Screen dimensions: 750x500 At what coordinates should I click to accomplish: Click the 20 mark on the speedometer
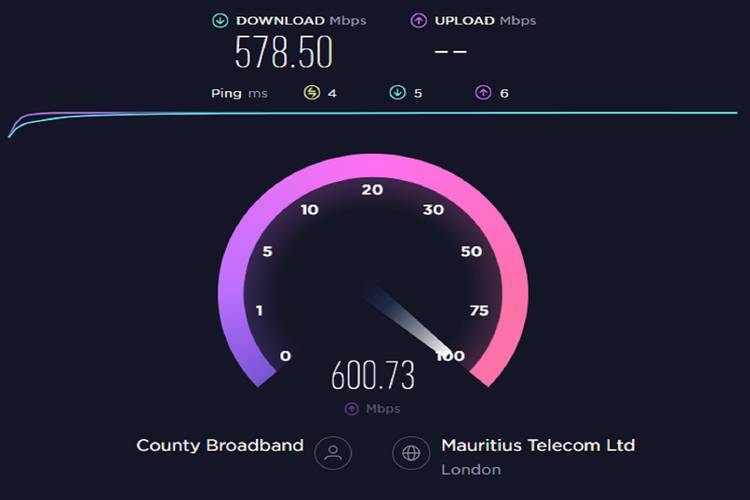(372, 190)
